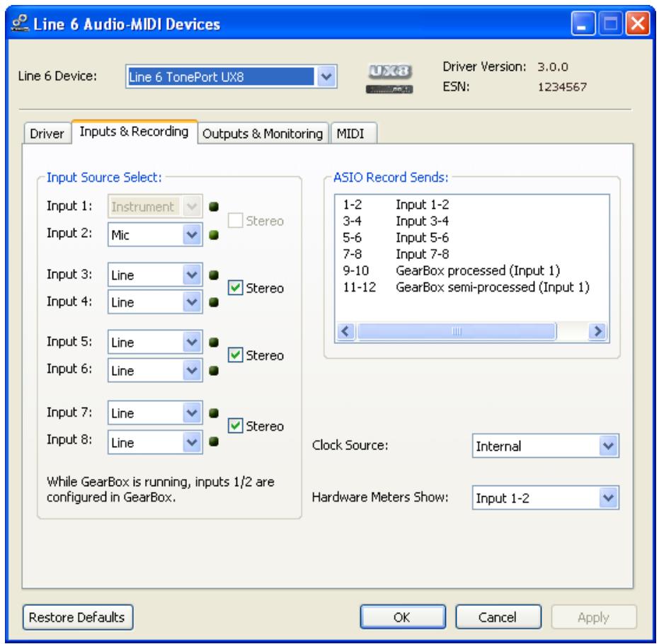Click scroll-left arrow in ASIO Record Sends
659x644 pixels.
[346, 331]
